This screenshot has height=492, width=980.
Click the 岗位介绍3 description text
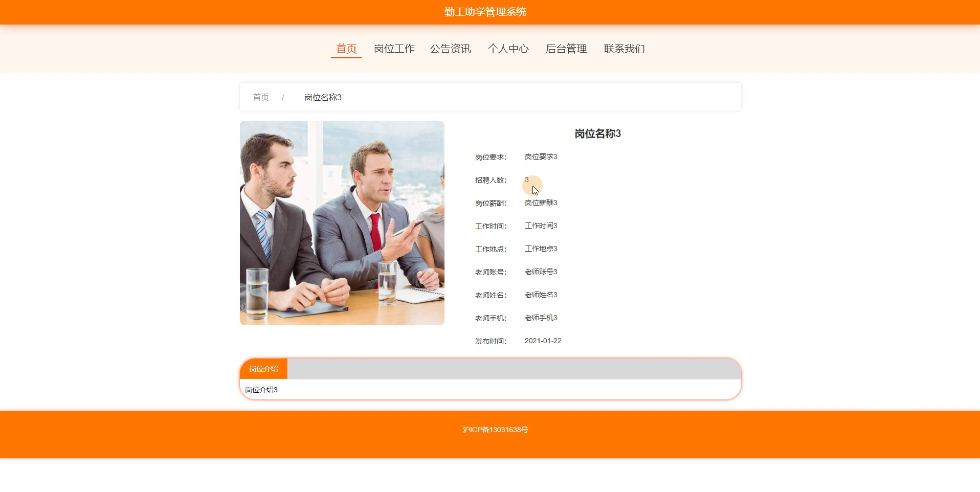261,390
